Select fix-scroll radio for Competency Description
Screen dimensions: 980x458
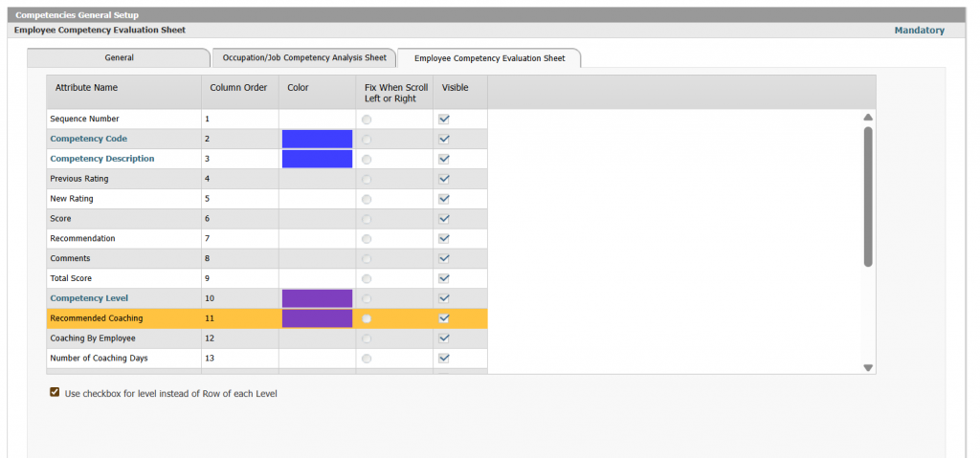(367, 160)
